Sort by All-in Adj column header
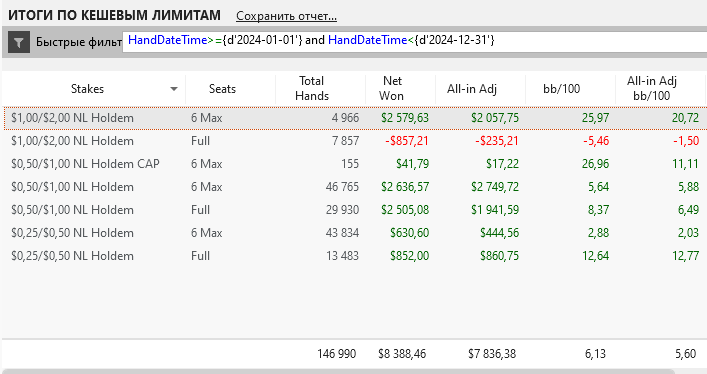The image size is (707, 374). [472, 89]
